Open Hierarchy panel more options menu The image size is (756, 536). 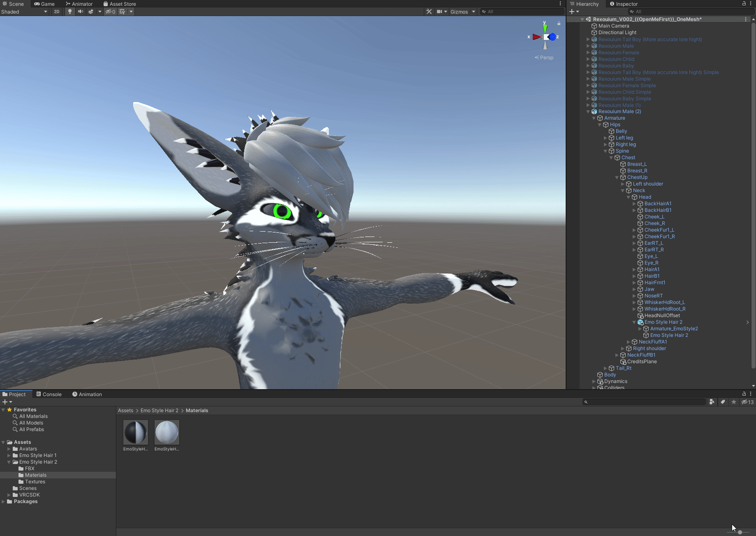click(x=751, y=3)
